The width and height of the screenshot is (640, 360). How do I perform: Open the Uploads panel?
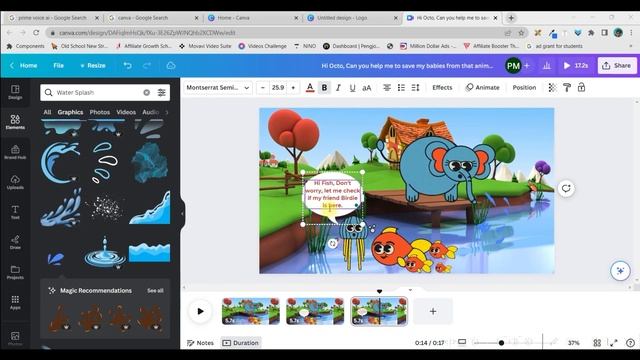[x=15, y=182]
